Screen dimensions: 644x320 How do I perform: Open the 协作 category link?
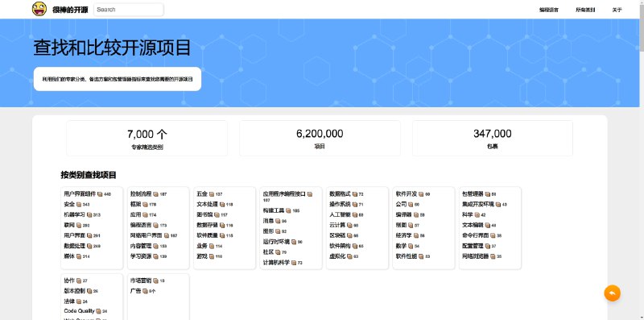(69, 281)
